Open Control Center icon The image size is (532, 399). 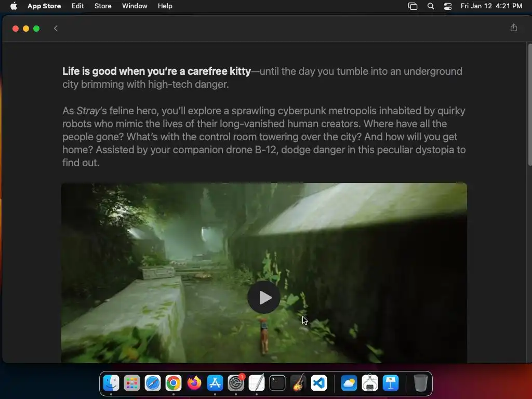(448, 6)
